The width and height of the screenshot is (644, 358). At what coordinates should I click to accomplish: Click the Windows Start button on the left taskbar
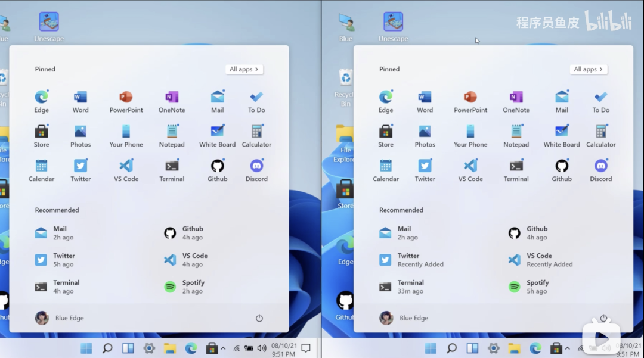(86, 348)
